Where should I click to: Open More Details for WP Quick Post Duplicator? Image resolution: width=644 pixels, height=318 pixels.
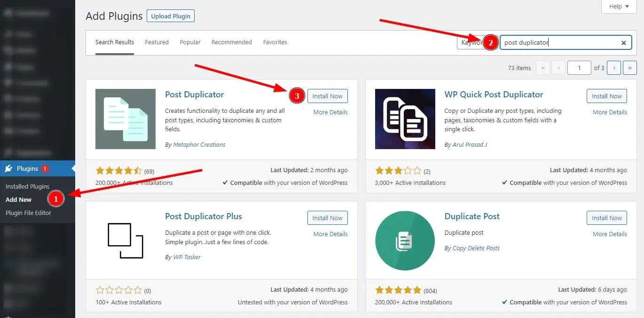610,112
